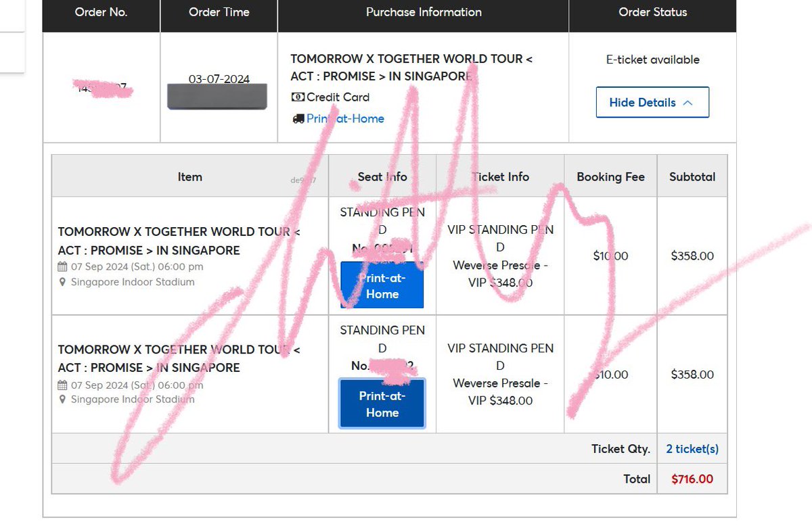812x528 pixels.
Task: Click the E-ticket available status text
Action: click(652, 59)
